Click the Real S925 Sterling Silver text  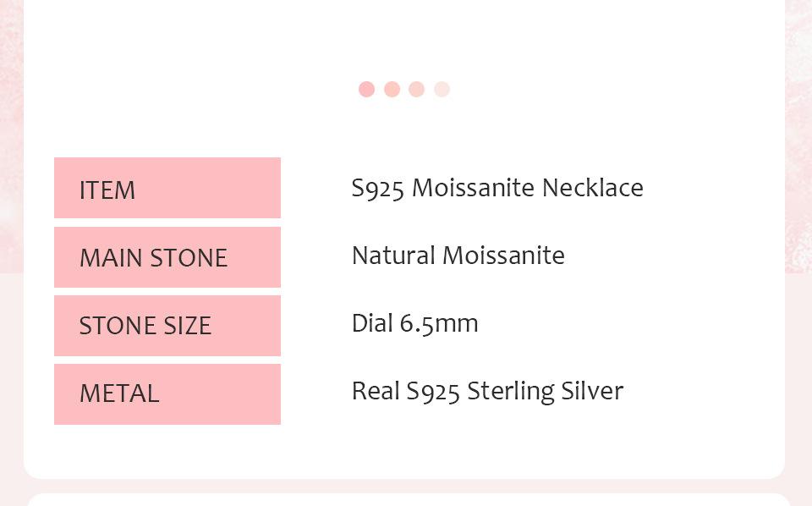point(487,391)
